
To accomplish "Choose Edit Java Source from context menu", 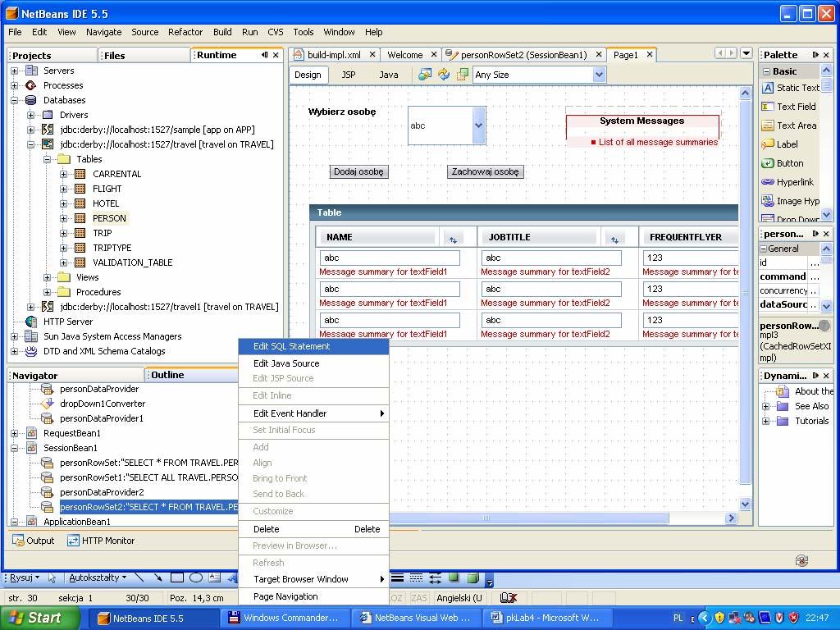I will tap(314, 363).
